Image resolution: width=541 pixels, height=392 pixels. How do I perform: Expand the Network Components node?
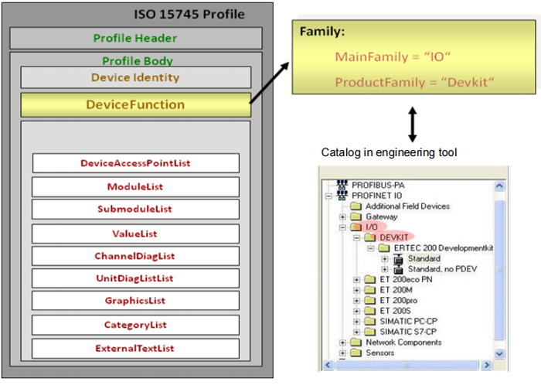point(342,343)
